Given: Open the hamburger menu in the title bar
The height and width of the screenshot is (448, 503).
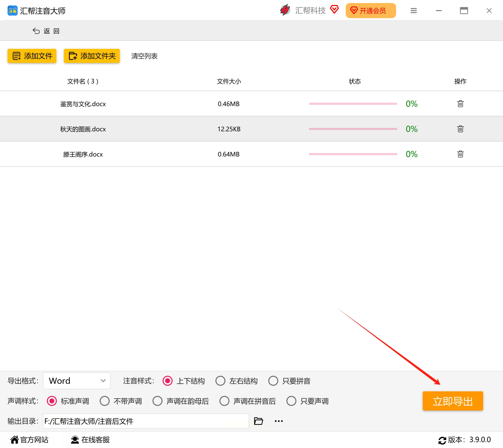Looking at the screenshot, I should click(x=414, y=11).
